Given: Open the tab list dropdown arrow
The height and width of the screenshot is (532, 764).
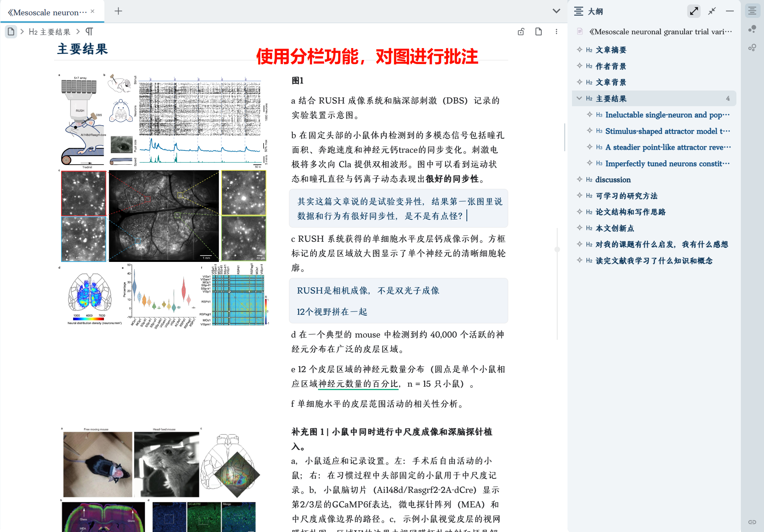Looking at the screenshot, I should pos(556,11).
